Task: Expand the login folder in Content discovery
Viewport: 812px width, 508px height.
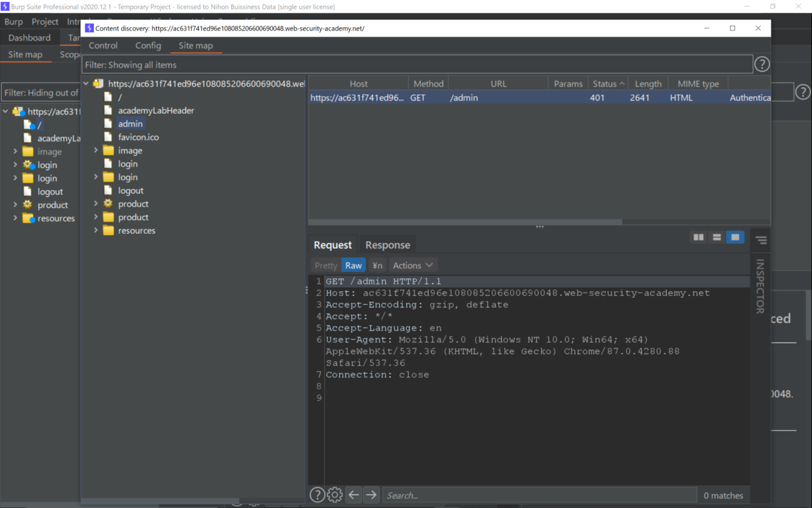Action: pos(96,177)
